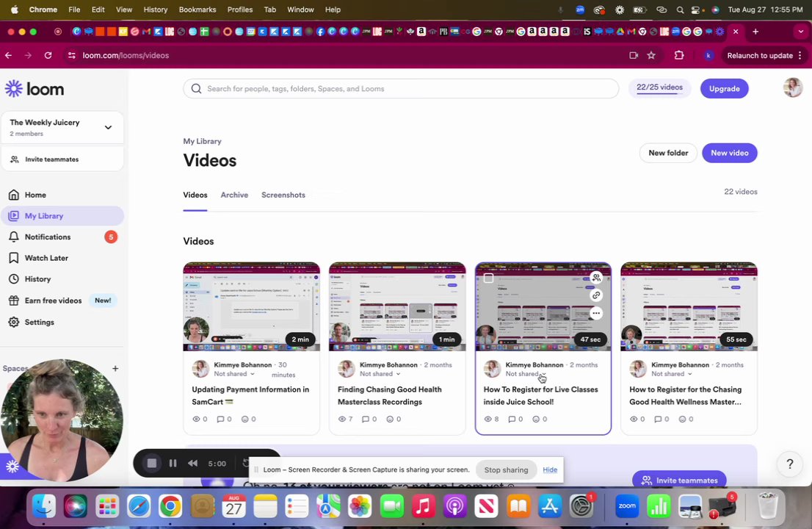Image resolution: width=812 pixels, height=529 pixels.
Task: Click Stop sharing button
Action: tap(506, 470)
